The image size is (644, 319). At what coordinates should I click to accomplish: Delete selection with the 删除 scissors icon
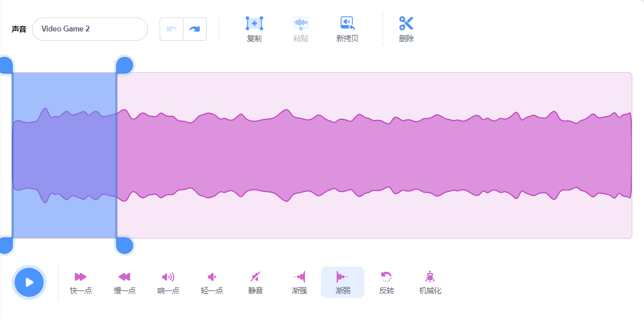406,23
